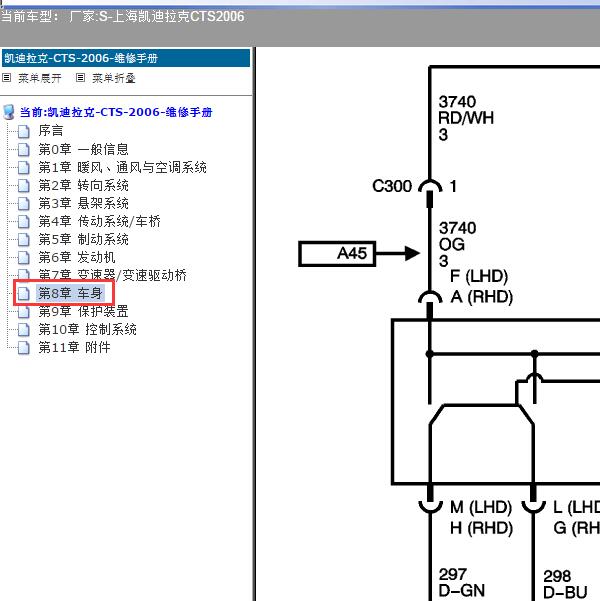Screen dimensions: 600x601
Task: Open 第1章 暖风、通风与空调系统 chapter
Action: [x=122, y=167]
